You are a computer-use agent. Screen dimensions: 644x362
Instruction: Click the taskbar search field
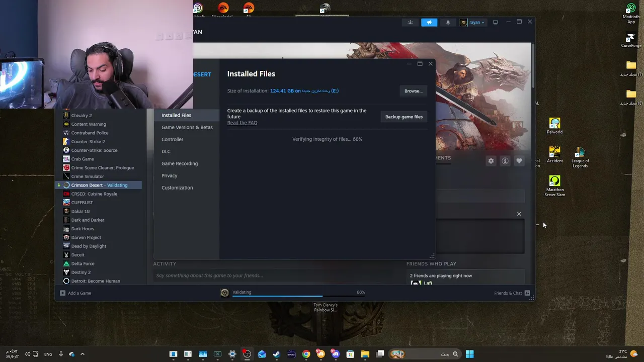[x=425, y=354]
